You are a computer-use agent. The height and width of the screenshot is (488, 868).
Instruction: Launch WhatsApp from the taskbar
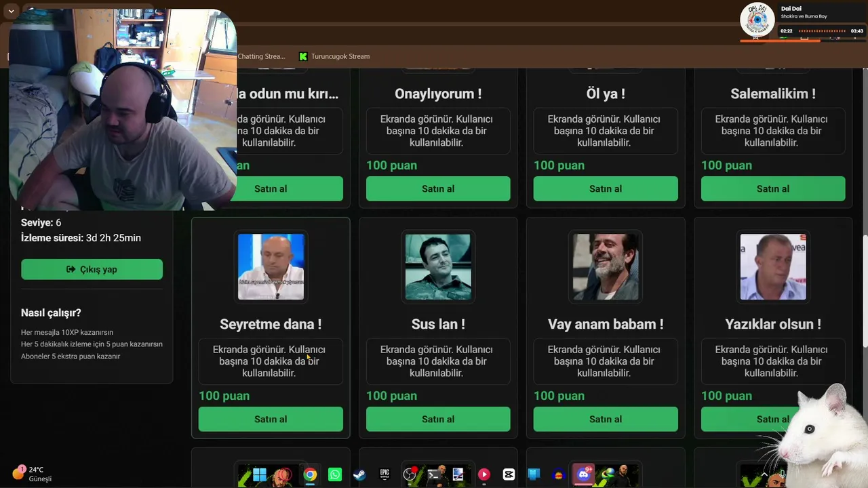(335, 474)
